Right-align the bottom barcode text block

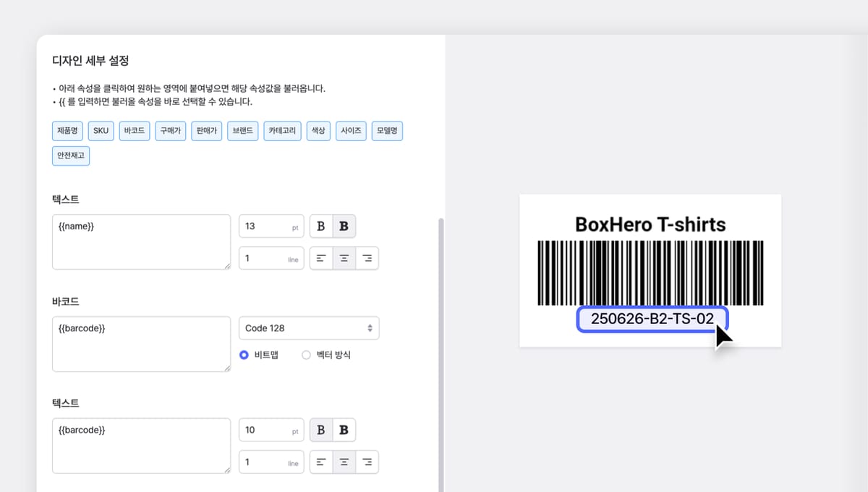(x=367, y=462)
